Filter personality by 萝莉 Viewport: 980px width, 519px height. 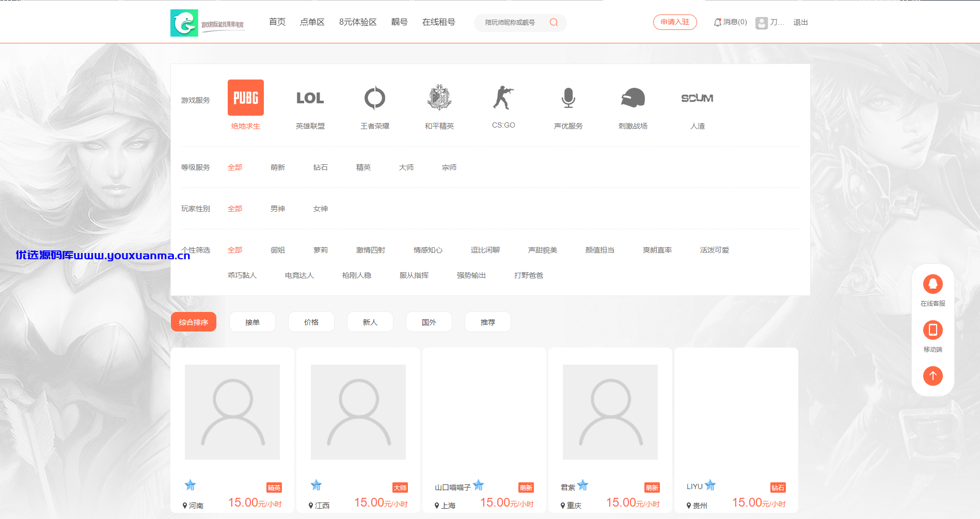(321, 250)
